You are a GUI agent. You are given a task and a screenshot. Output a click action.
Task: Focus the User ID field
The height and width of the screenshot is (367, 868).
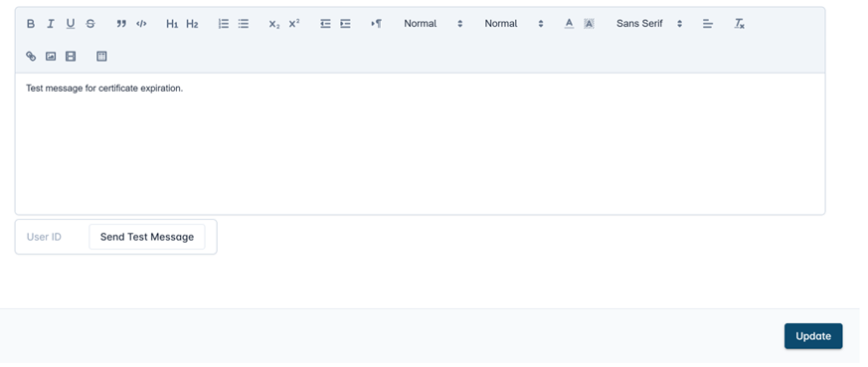click(x=53, y=237)
